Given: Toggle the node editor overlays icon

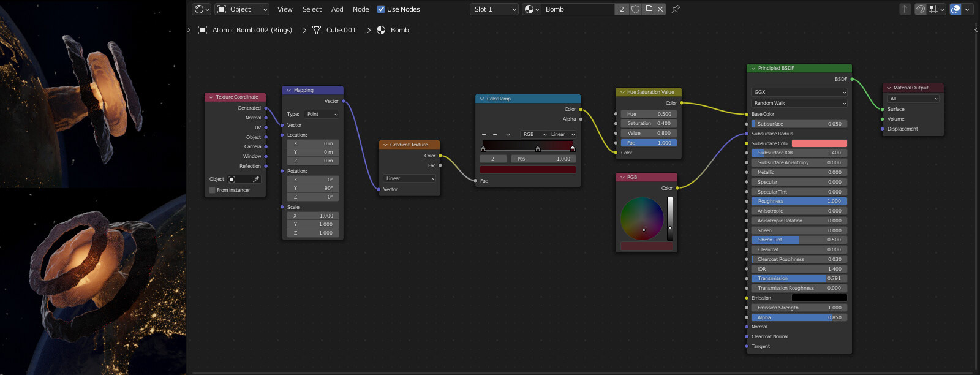Looking at the screenshot, I should click(956, 9).
